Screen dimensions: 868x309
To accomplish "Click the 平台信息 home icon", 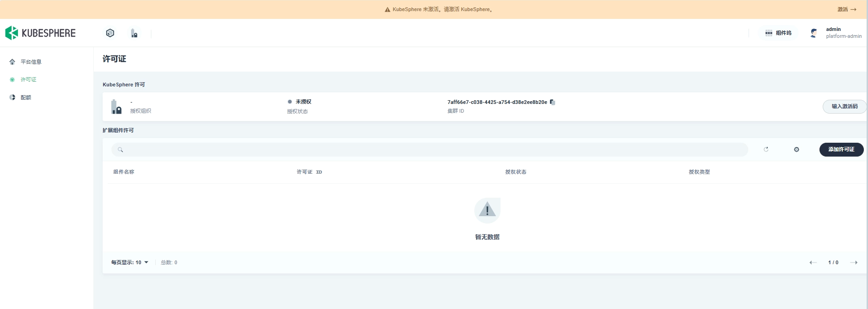I will tap(12, 62).
